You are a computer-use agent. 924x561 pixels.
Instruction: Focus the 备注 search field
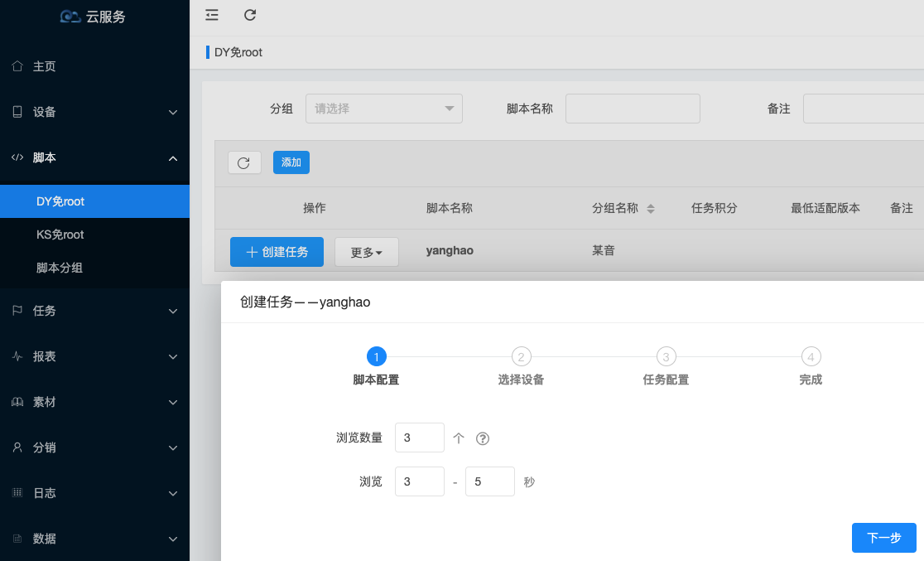pos(864,109)
